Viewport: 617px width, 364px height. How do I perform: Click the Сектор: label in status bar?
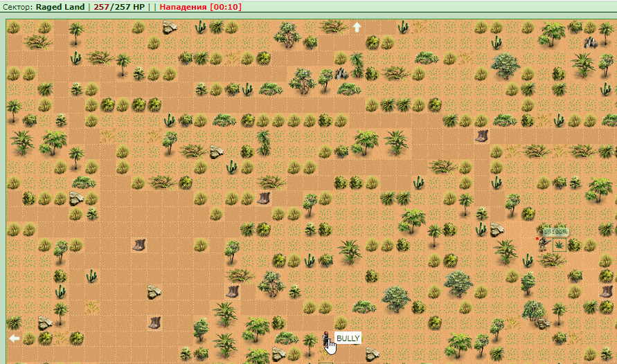pos(18,7)
